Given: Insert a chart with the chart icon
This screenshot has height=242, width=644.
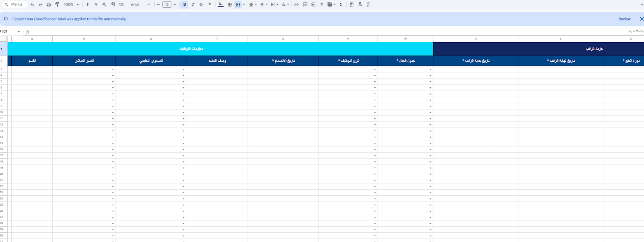Looking at the screenshot, I should pos(313,4).
